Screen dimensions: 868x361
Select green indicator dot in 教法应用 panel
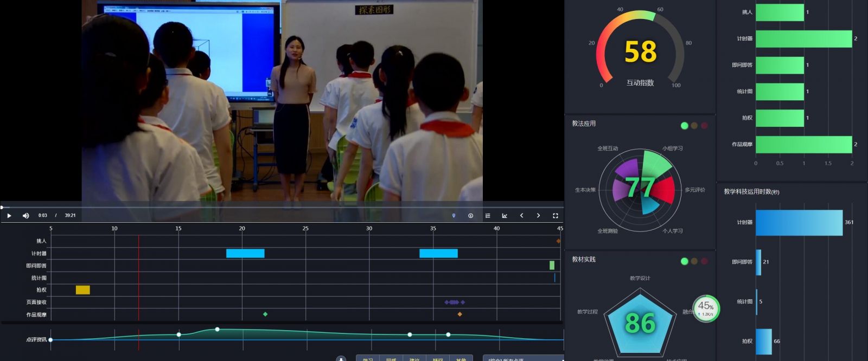pyautogui.click(x=684, y=126)
